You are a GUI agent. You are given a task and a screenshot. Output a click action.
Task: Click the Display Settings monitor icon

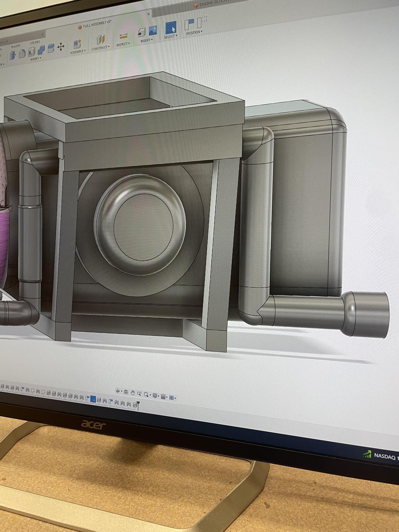coord(155,396)
